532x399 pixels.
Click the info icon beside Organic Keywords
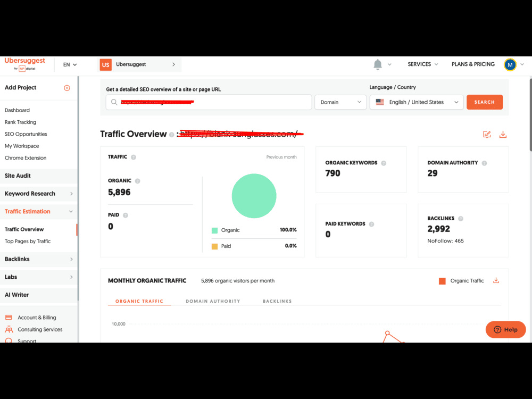(x=384, y=163)
